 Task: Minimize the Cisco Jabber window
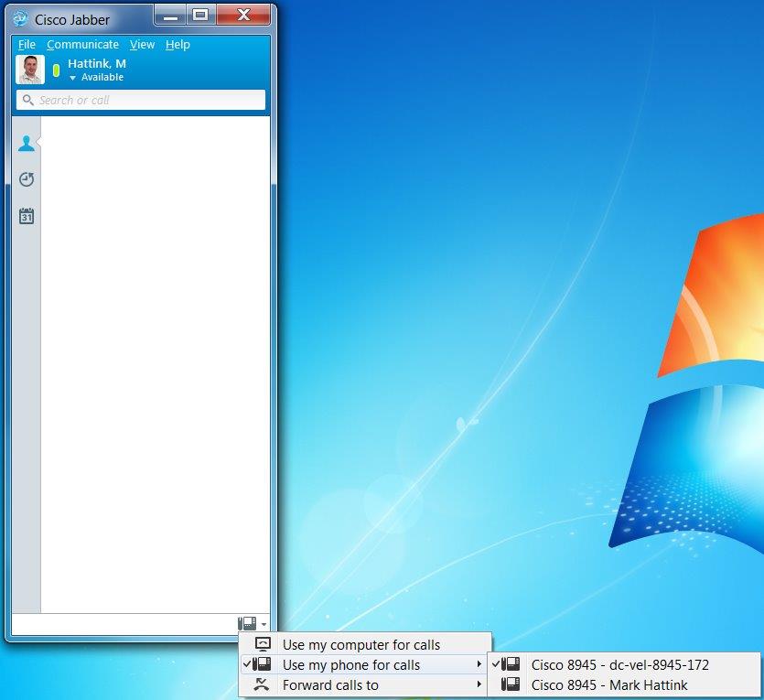[x=170, y=16]
